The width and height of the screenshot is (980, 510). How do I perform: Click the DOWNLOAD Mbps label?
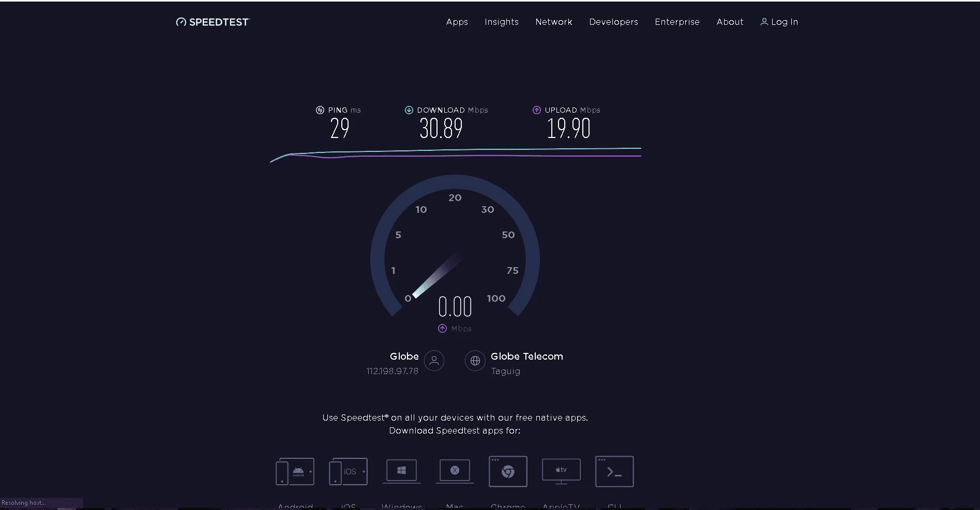tap(453, 110)
